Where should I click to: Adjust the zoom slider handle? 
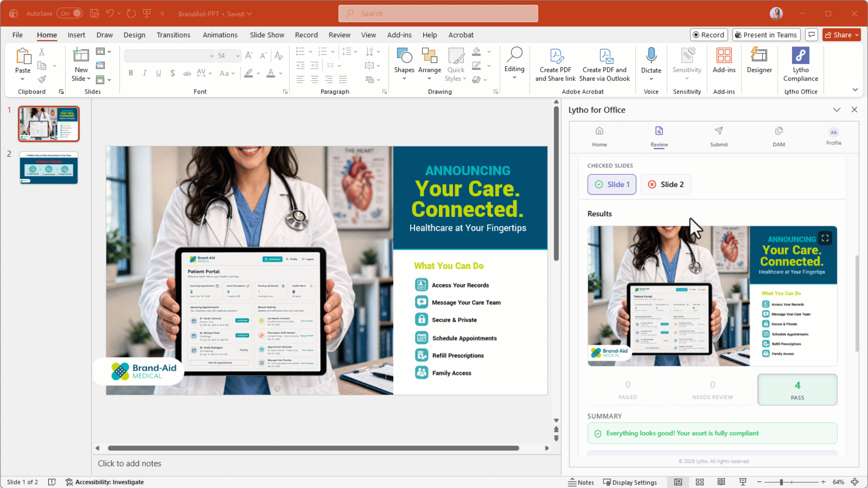pos(781,482)
